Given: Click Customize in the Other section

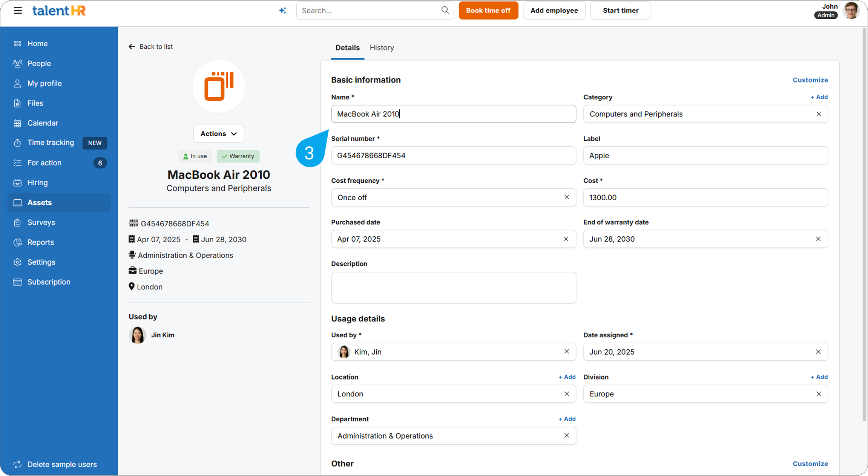Looking at the screenshot, I should [810, 464].
